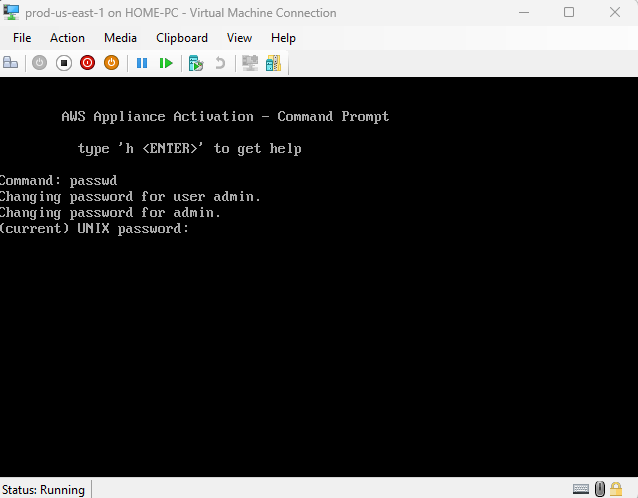638x498 pixels.
Task: Send Ctrl+Alt+Delete using the toolbar icon
Action: (x=11, y=63)
